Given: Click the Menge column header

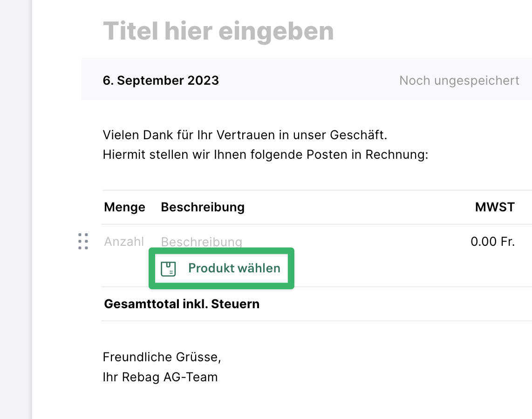Looking at the screenshot, I should click(124, 207).
